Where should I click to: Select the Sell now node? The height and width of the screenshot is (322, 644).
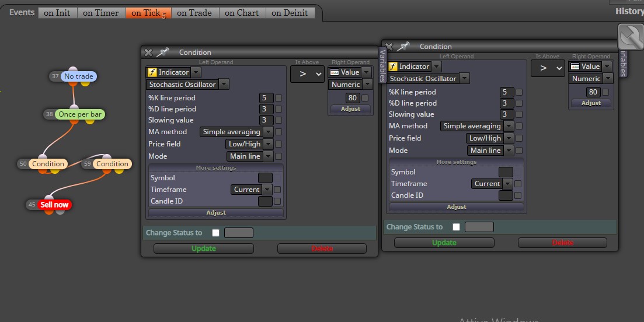54,204
